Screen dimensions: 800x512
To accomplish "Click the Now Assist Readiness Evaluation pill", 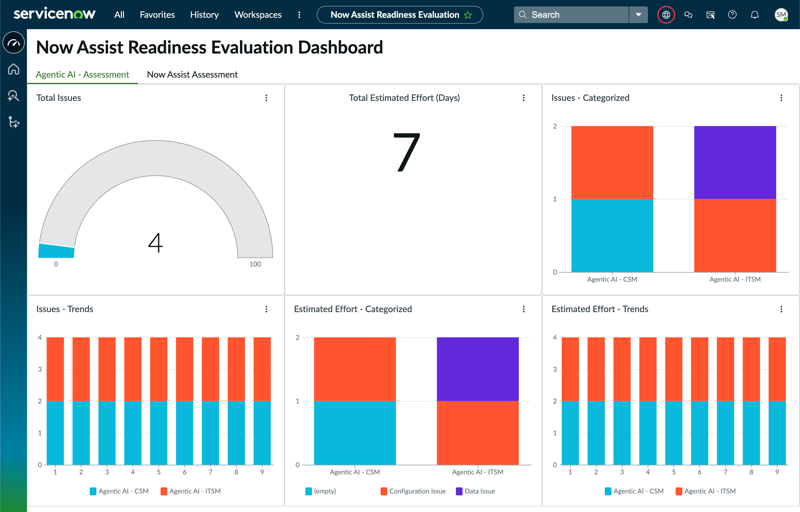I will pyautogui.click(x=399, y=15).
